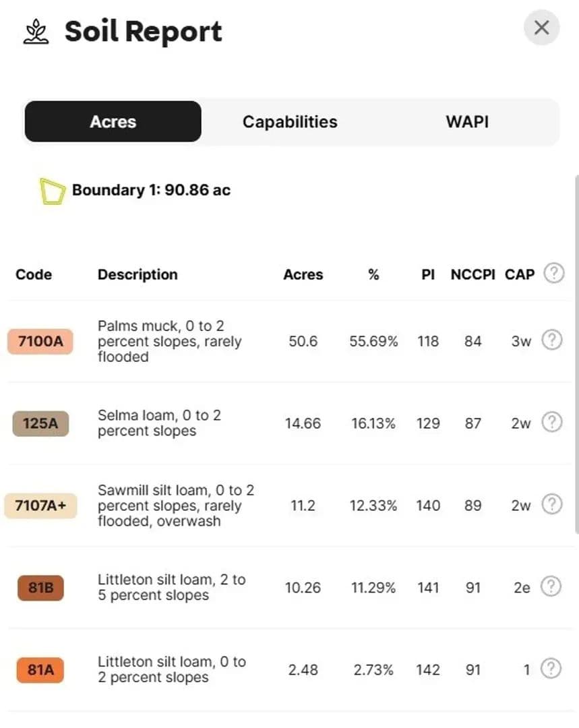The width and height of the screenshot is (579, 728).
Task: Click the 81A soil code badge
Action: [x=40, y=670]
